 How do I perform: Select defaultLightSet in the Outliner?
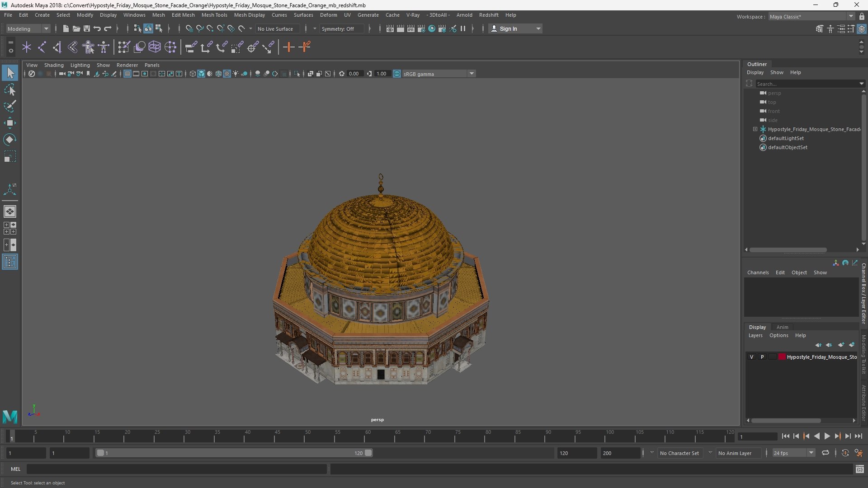tap(786, 138)
